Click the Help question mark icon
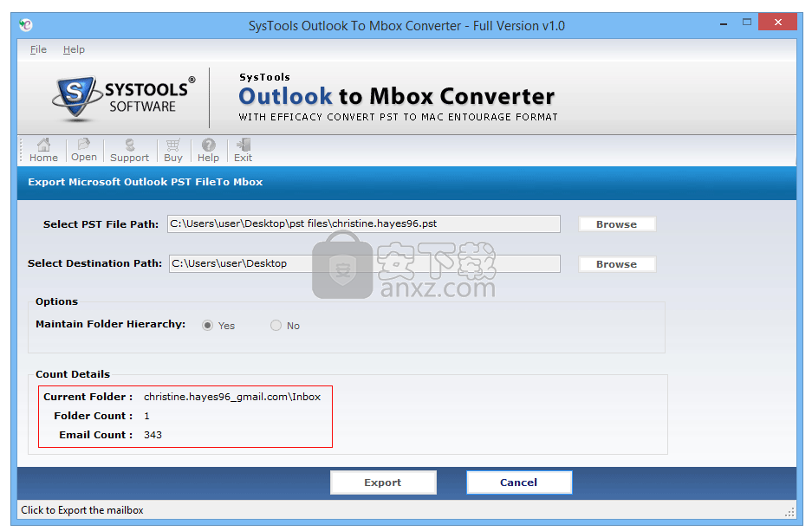 coord(208,150)
